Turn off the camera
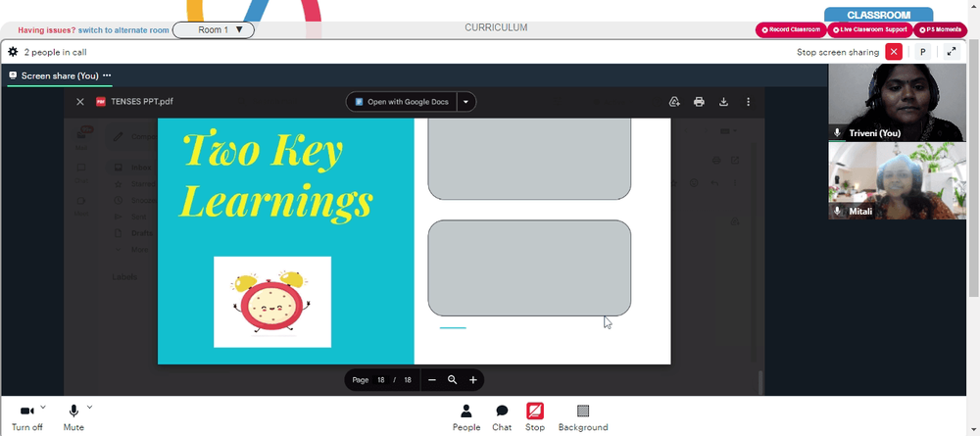 click(x=26, y=418)
